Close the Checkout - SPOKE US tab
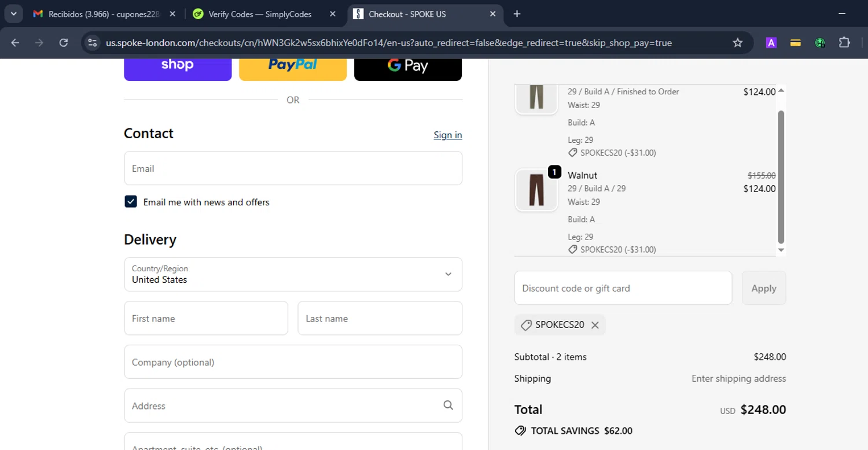This screenshot has height=450, width=868. pyautogui.click(x=492, y=14)
